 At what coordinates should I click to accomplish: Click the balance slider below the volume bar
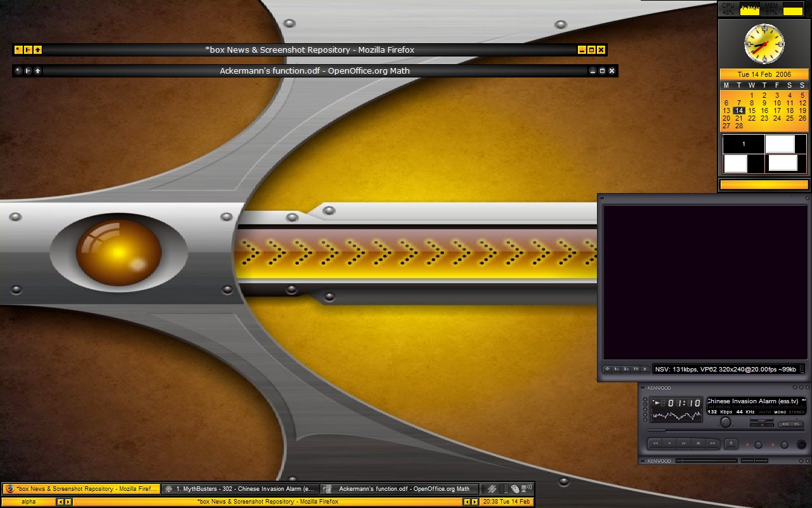762,425
